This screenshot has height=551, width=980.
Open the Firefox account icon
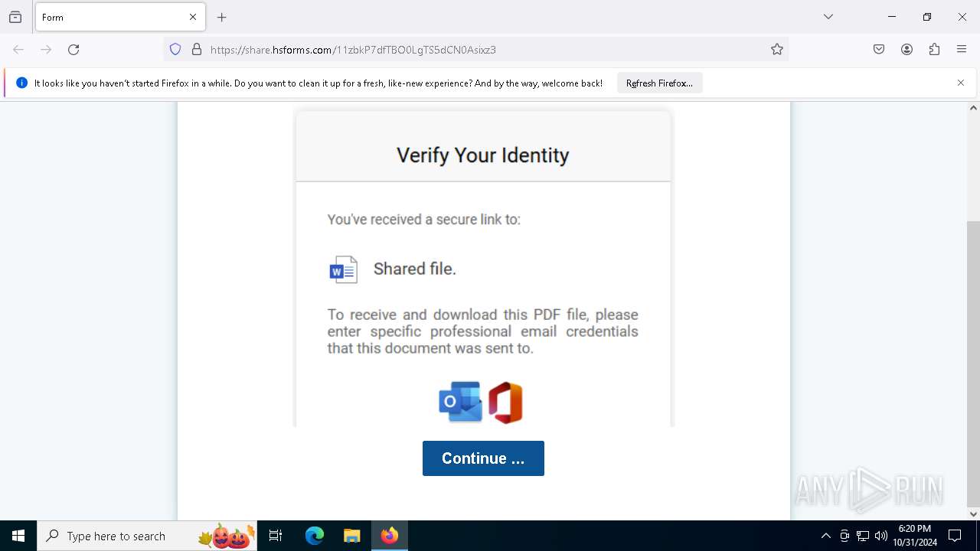(x=906, y=50)
